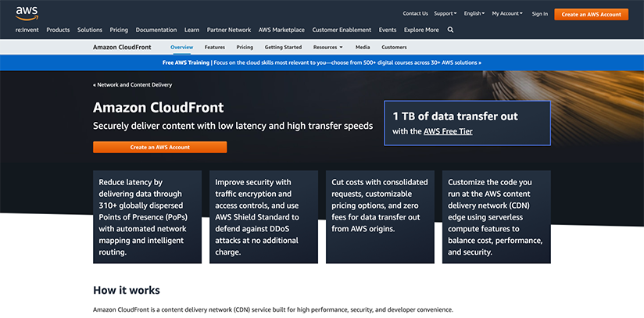Viewport: 644px width, 318px height.
Task: Open re:Invent menu item
Action: (x=27, y=30)
